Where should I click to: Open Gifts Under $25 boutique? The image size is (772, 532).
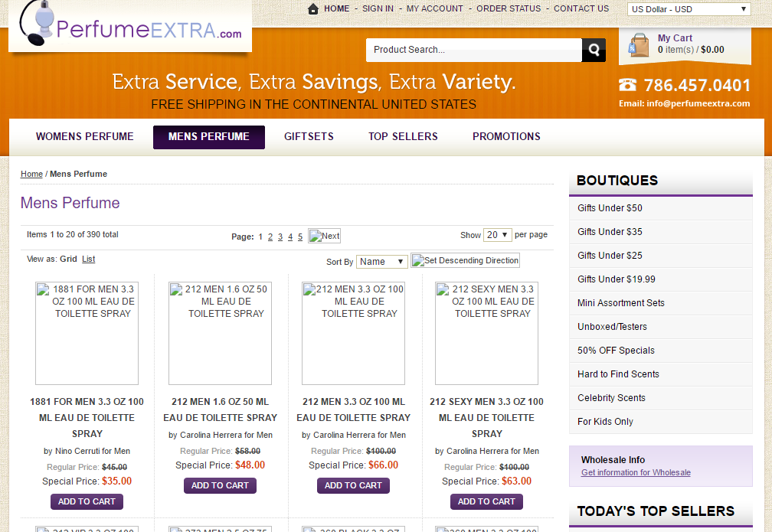coord(661,256)
